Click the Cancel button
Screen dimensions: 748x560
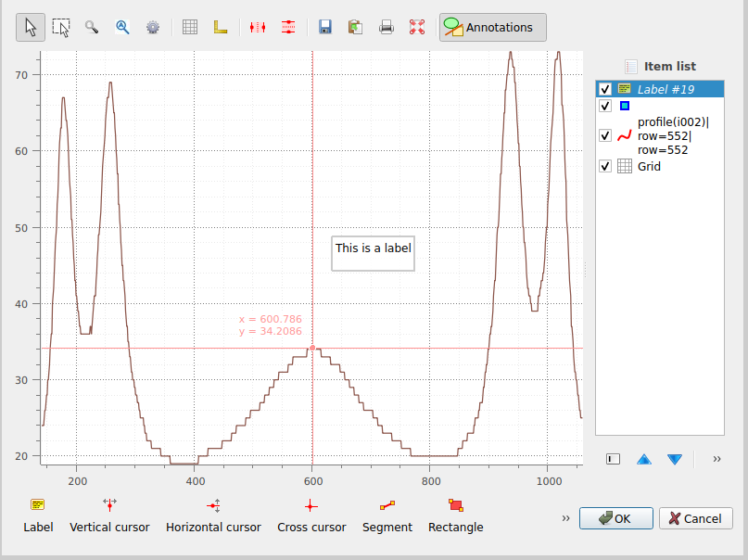(x=695, y=518)
